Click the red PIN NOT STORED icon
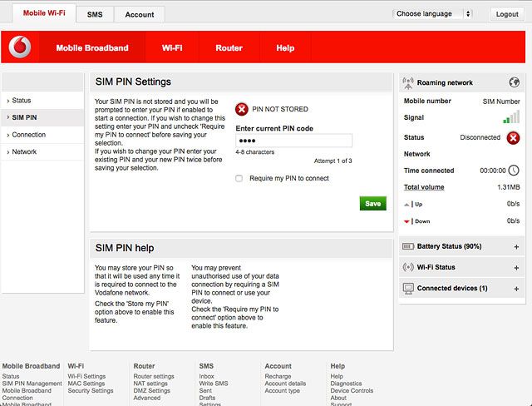532x406 pixels. click(242, 109)
